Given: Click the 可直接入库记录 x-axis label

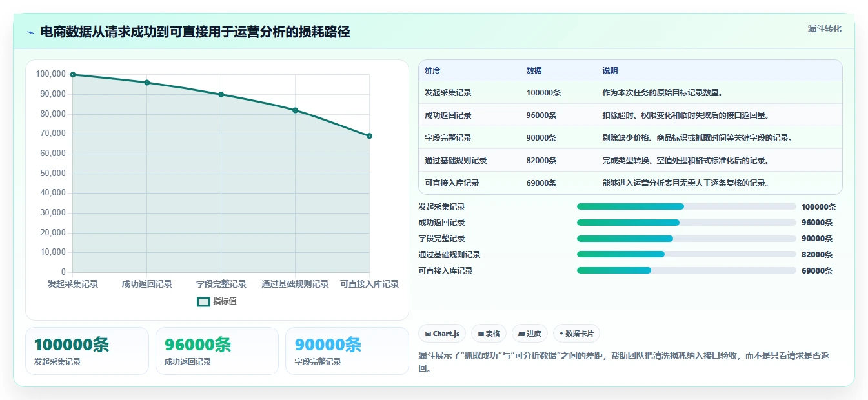Looking at the screenshot, I should click(370, 284).
